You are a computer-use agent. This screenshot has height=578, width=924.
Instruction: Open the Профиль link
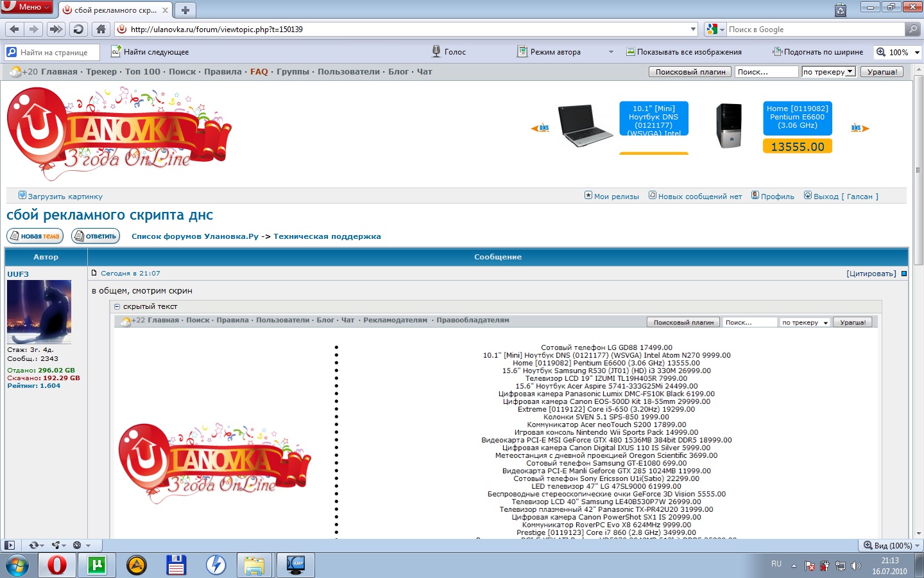(778, 197)
